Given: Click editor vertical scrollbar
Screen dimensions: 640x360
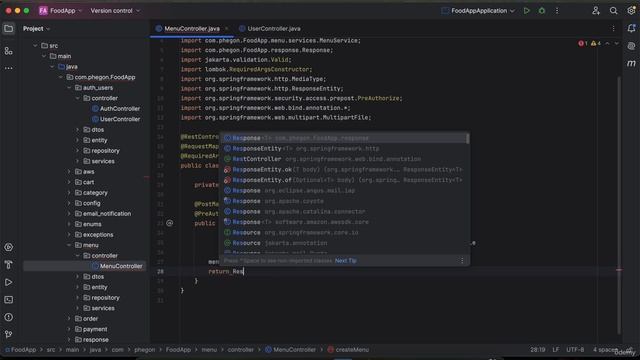Looking at the screenshot, I should (x=620, y=204).
